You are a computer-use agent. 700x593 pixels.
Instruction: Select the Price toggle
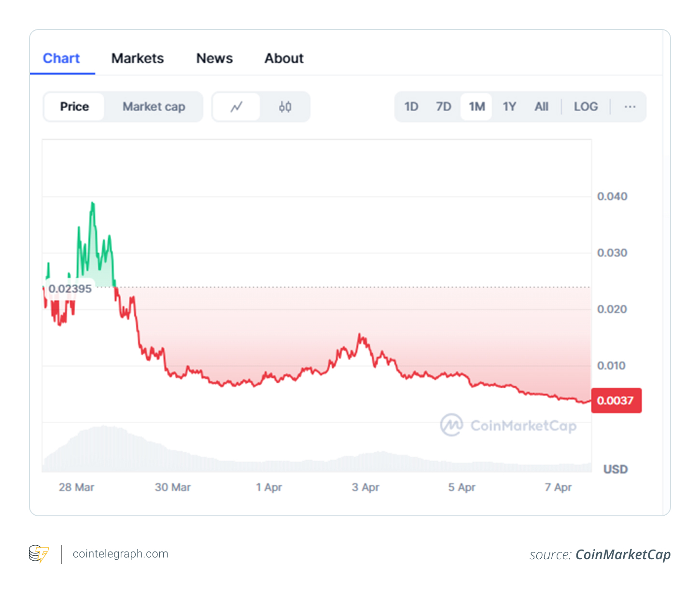[x=74, y=107]
